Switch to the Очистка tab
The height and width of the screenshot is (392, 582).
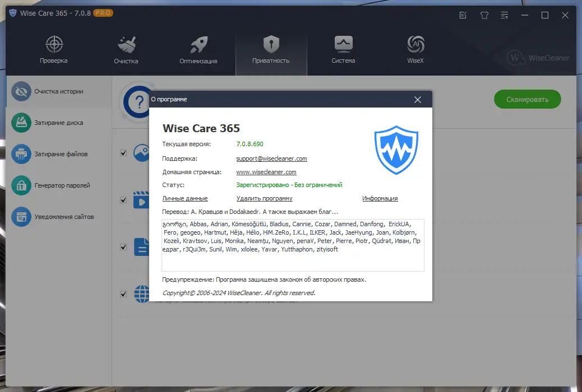pos(126,50)
